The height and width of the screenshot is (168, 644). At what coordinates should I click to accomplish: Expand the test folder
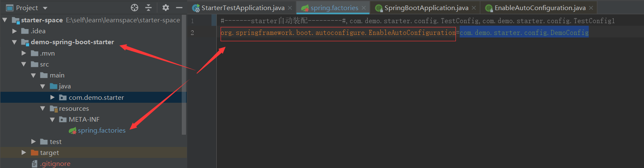[33, 141]
